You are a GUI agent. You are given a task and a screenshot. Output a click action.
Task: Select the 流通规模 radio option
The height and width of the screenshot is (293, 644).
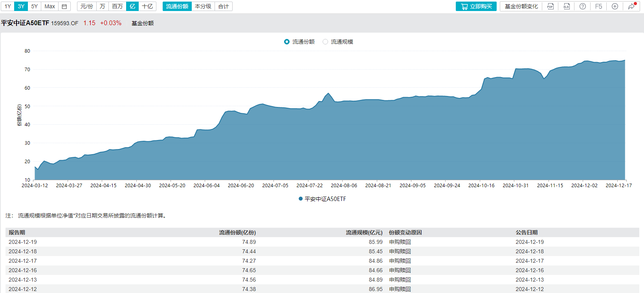tap(325, 42)
